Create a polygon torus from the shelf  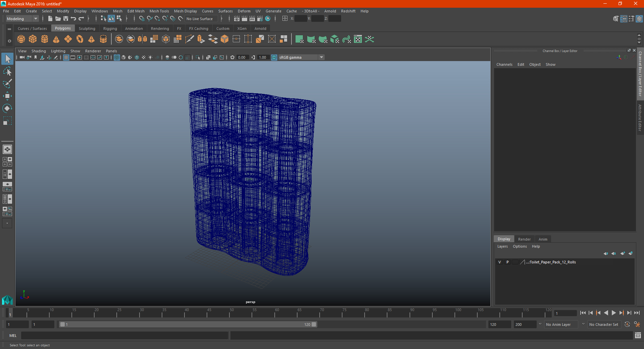(80, 39)
